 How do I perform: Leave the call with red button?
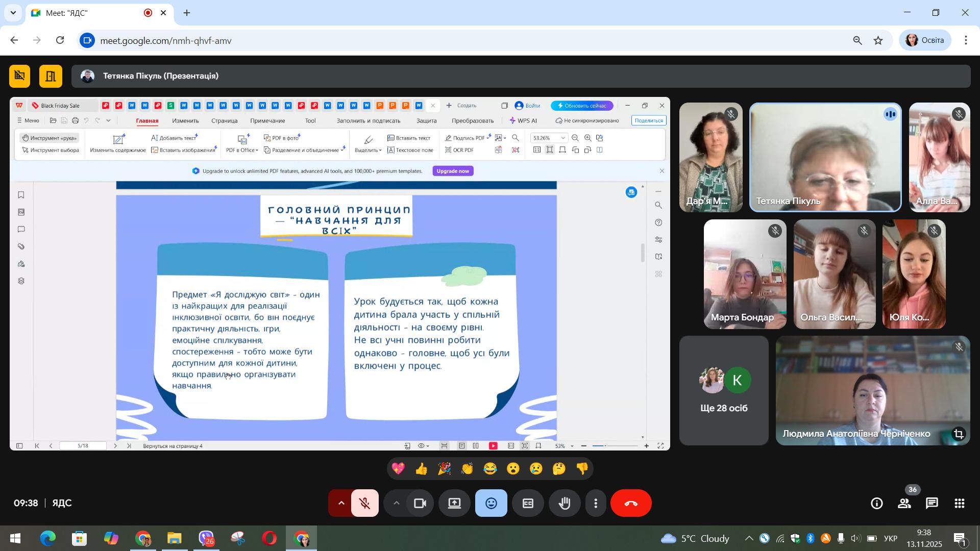[x=631, y=504]
